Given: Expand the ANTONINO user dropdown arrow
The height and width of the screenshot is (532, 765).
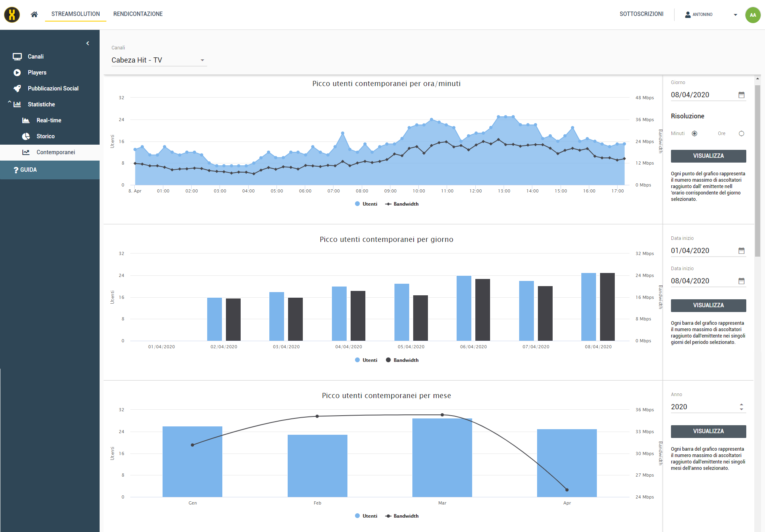Looking at the screenshot, I should pos(735,15).
